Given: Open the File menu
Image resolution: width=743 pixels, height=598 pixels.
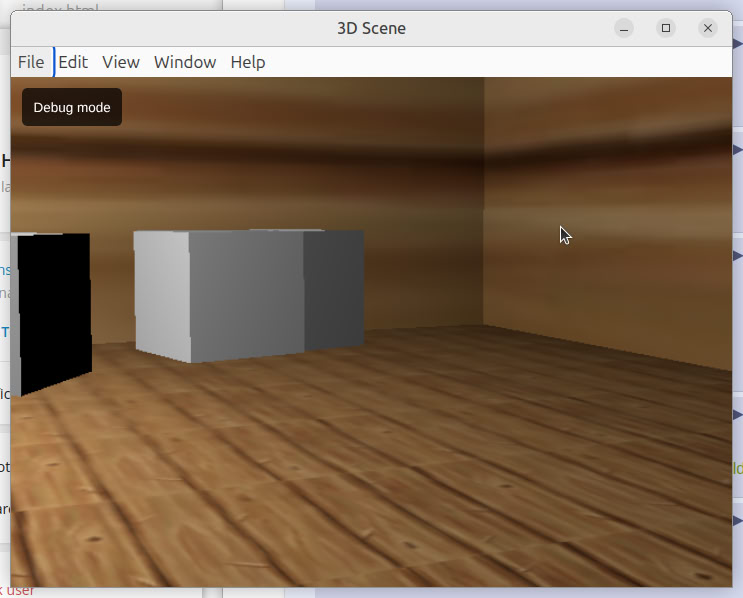Looking at the screenshot, I should tap(31, 62).
